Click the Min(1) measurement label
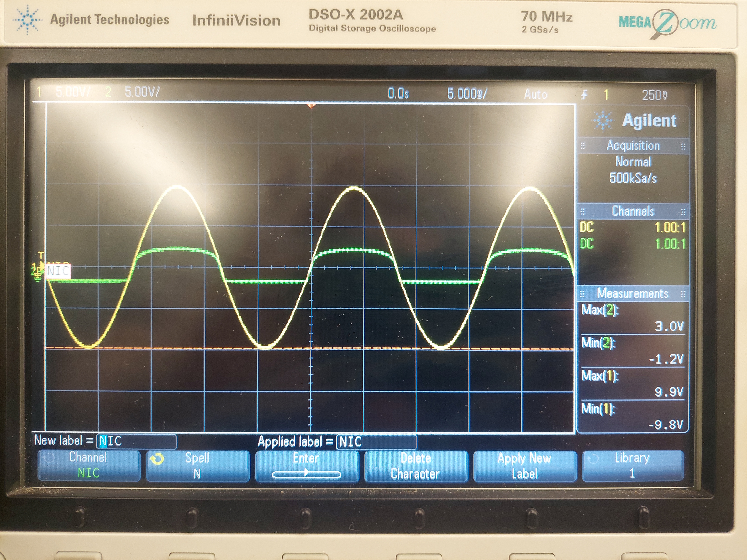 click(x=598, y=409)
